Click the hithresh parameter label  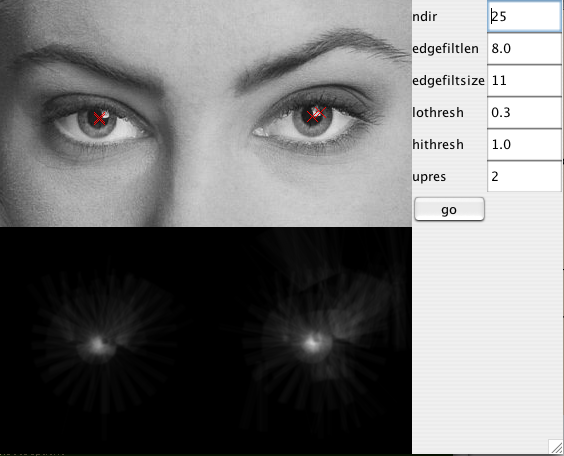pyautogui.click(x=438, y=145)
